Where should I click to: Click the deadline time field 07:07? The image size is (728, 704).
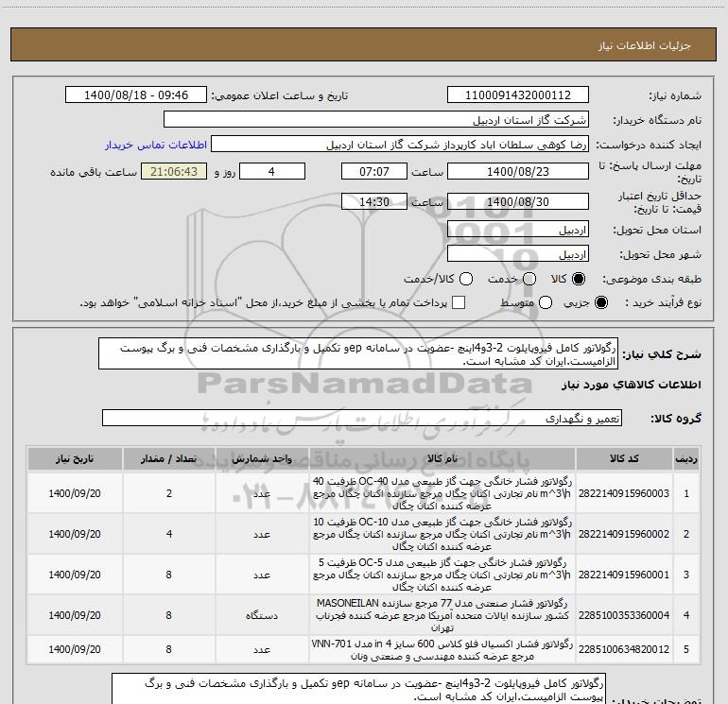(374, 171)
